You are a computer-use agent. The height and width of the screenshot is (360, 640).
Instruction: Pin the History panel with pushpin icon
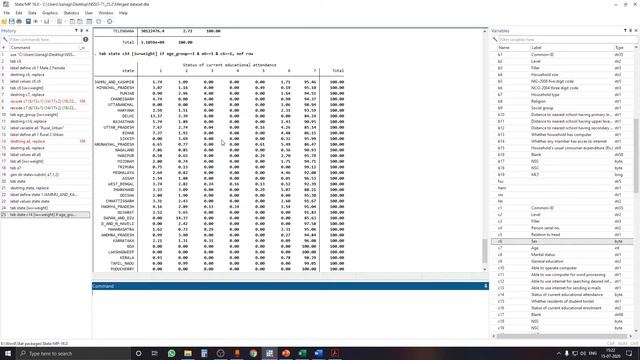(x=81, y=31)
